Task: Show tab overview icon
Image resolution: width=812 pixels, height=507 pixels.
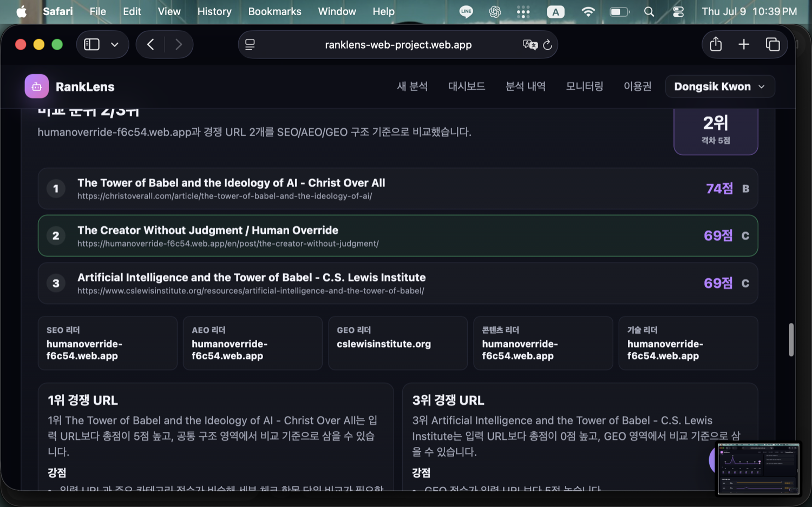Action: [772, 44]
